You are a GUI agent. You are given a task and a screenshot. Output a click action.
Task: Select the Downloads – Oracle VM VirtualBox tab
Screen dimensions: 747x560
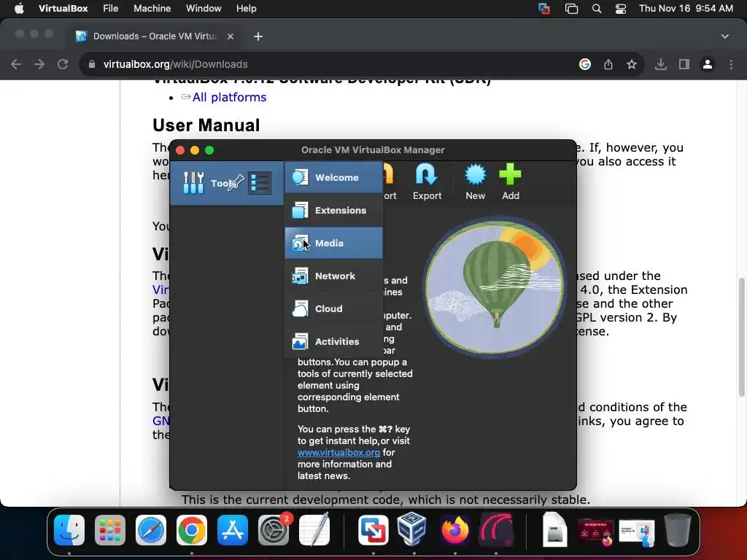tap(155, 36)
